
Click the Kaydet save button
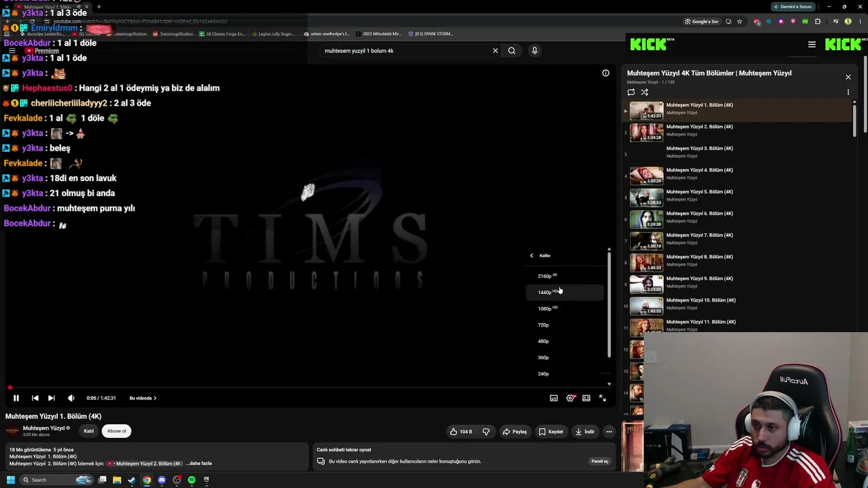pos(551,432)
